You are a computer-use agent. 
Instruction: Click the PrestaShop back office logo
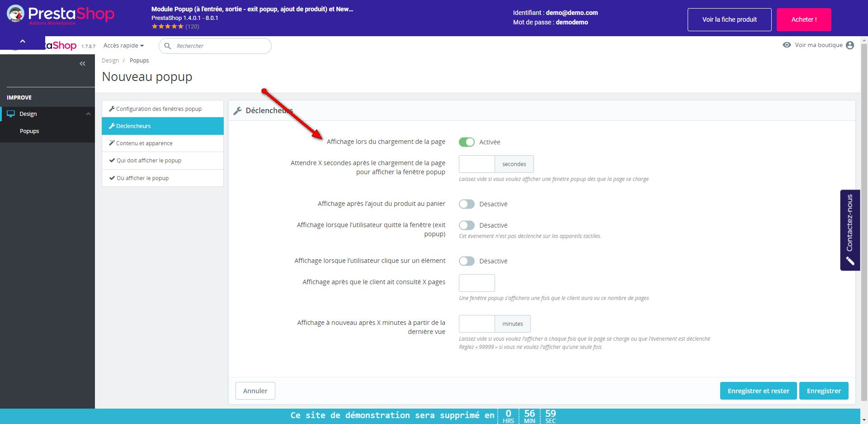tap(61, 45)
